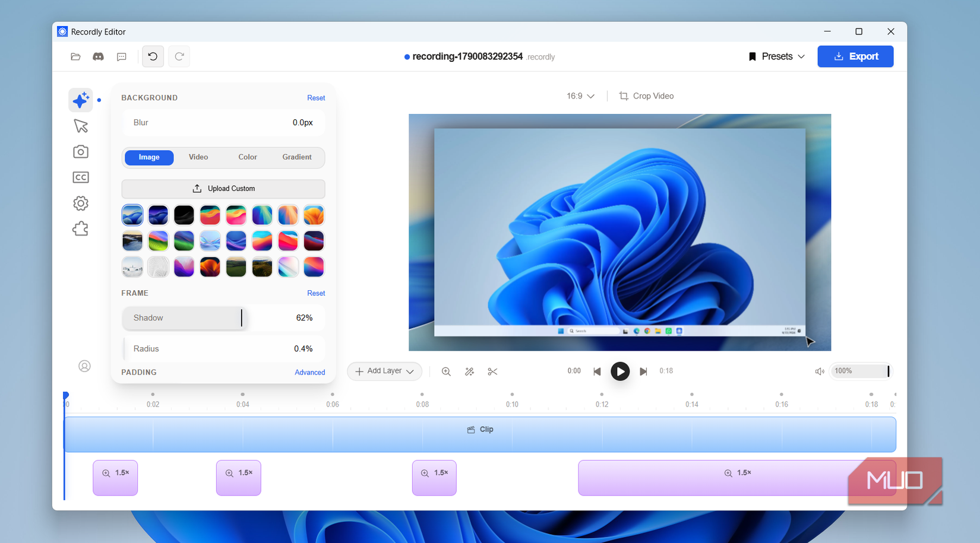Image resolution: width=980 pixels, height=543 pixels.
Task: Click Upload Custom background button
Action: pyautogui.click(x=223, y=189)
